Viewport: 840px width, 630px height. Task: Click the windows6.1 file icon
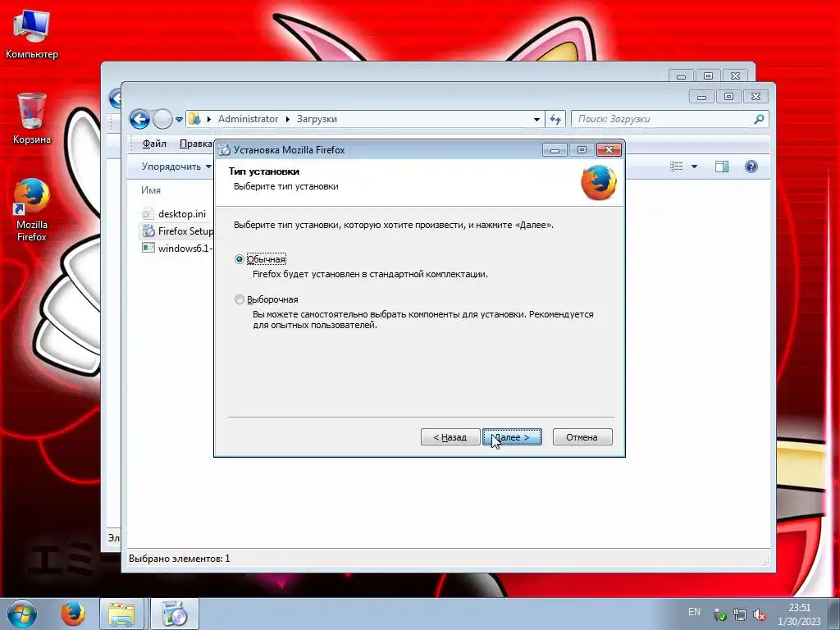pyautogui.click(x=148, y=248)
